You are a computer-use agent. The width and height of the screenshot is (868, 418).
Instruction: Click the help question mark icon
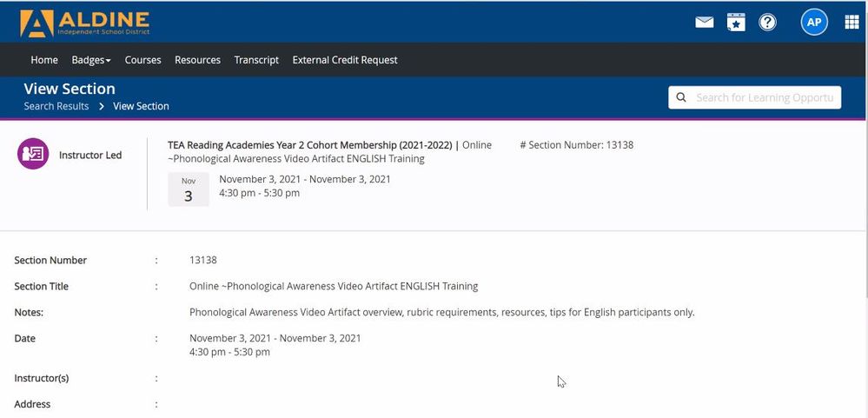(767, 23)
